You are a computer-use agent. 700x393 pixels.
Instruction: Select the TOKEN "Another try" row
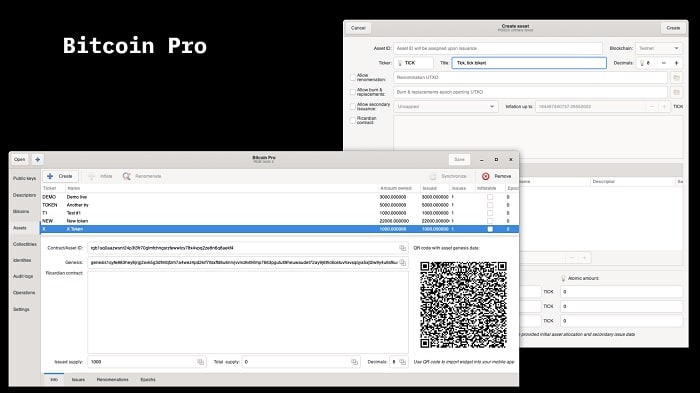[x=280, y=205]
